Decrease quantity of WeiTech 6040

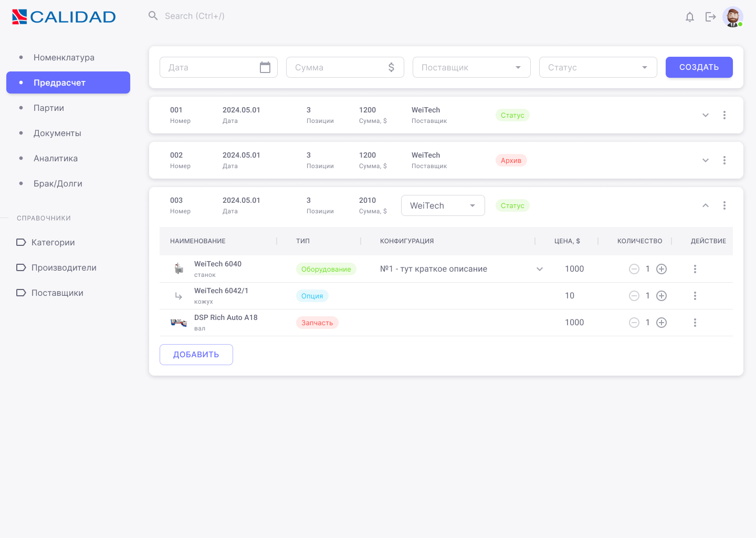tap(634, 269)
